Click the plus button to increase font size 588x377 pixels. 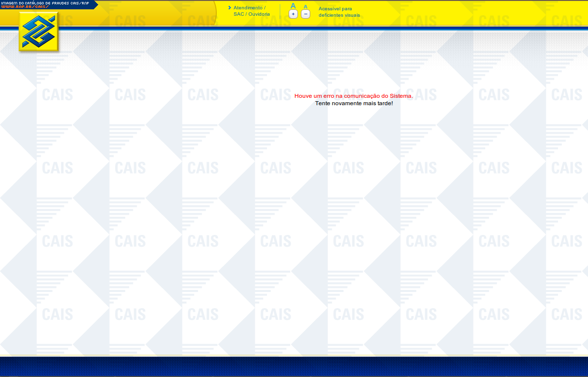(293, 14)
